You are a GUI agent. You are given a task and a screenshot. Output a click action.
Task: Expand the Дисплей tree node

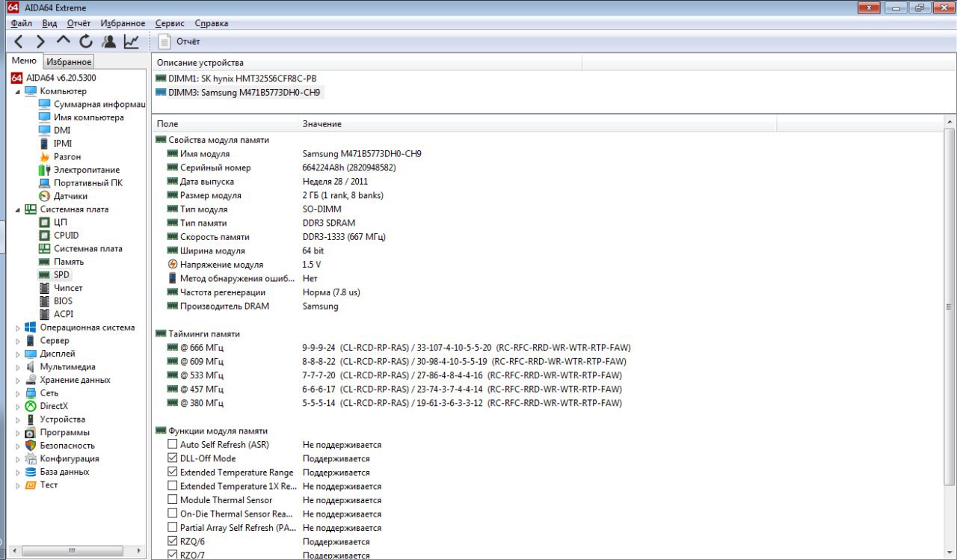tap(18, 354)
